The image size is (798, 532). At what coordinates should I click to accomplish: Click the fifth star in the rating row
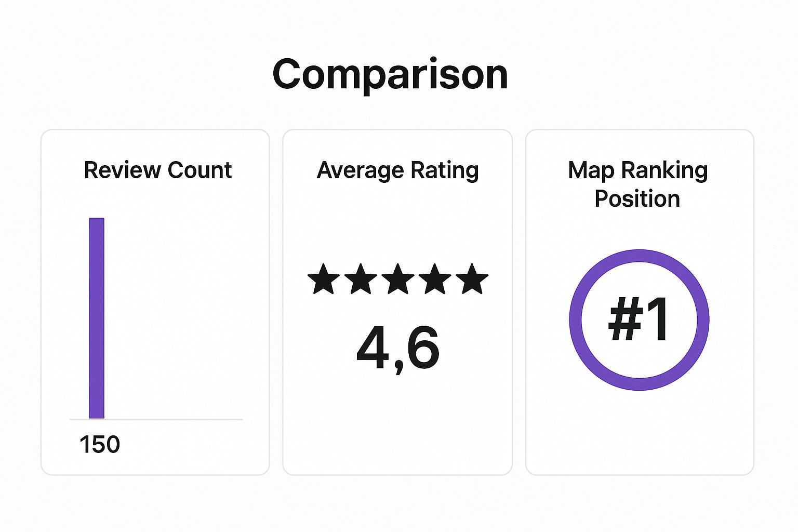click(472, 279)
